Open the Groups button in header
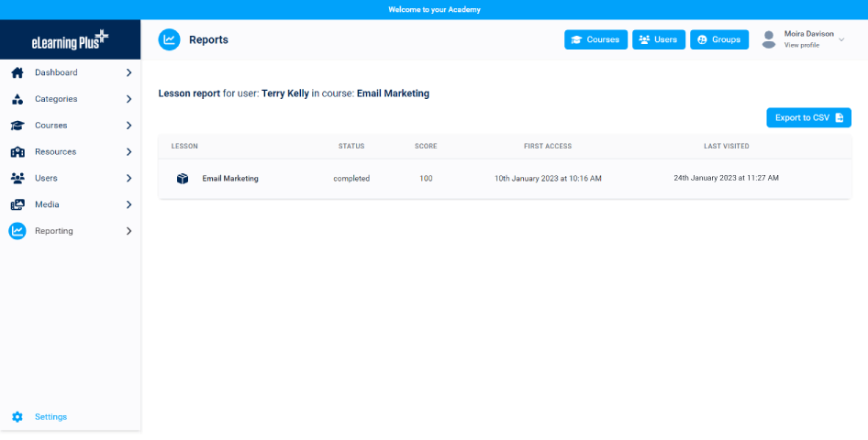 pos(718,39)
